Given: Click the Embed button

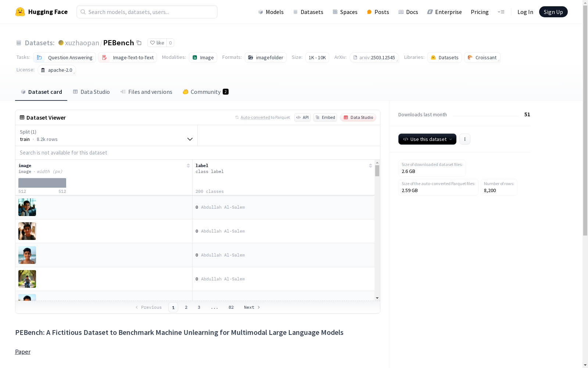Looking at the screenshot, I should 325,117.
